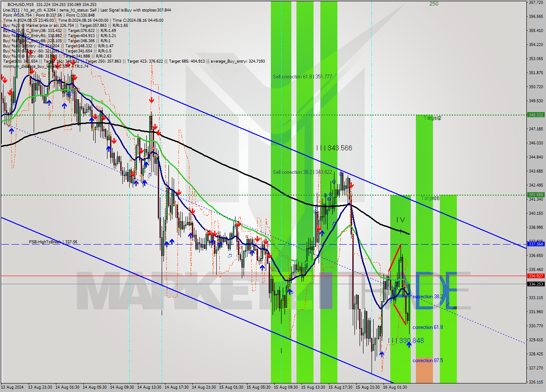Click '15 Aug 21:30' on the time axis
Image resolution: width=546 pixels, height=392 pixels.
coord(368,387)
